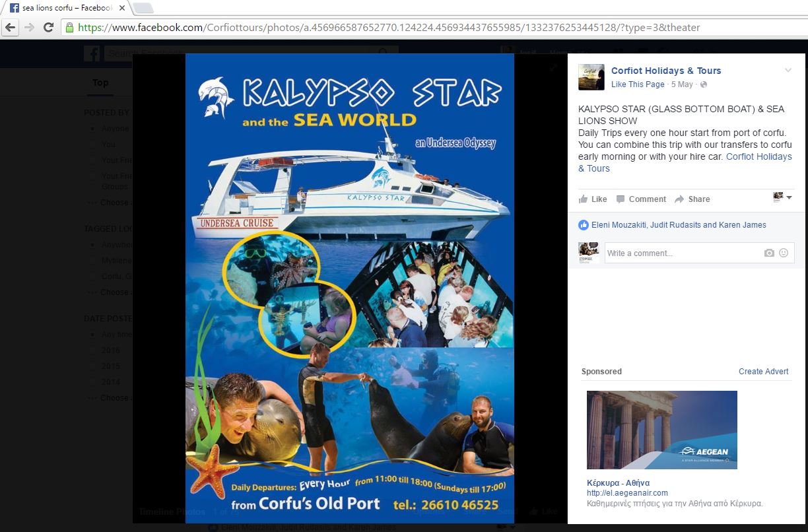Click the 'Create Advert' link
The image size is (808, 532).
764,372
